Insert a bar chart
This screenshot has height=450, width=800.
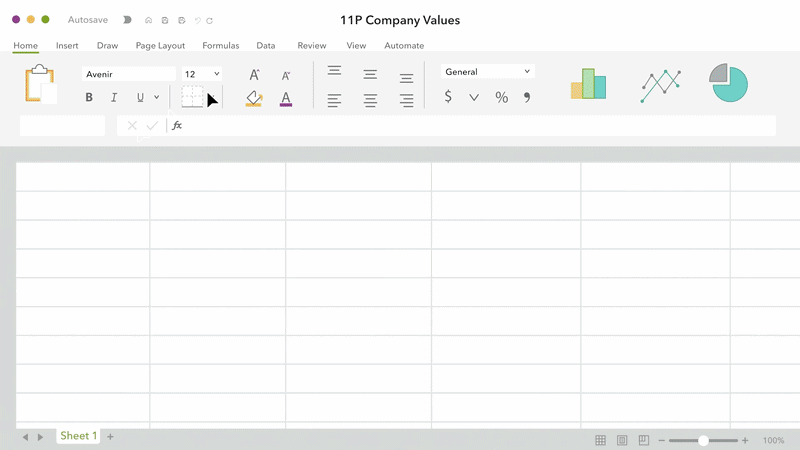click(588, 84)
